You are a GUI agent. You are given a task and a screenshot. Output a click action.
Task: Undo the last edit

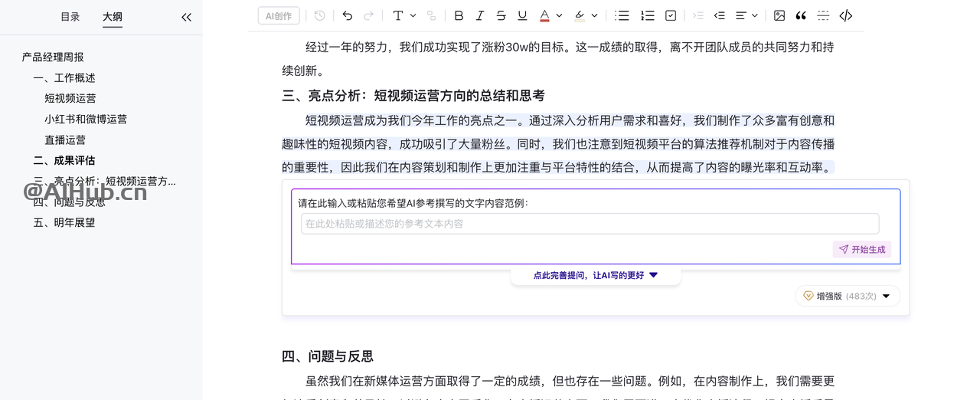[x=348, y=15]
